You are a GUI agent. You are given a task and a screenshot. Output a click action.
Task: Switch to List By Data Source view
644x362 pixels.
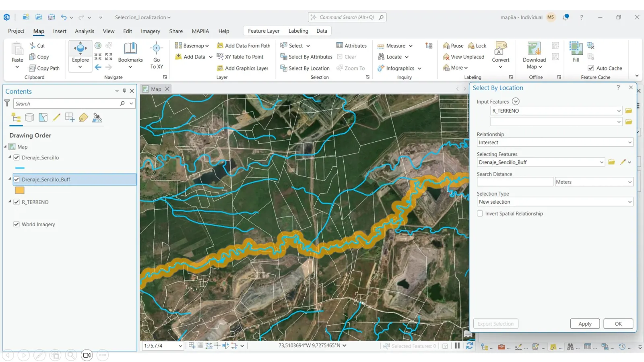[29, 117]
